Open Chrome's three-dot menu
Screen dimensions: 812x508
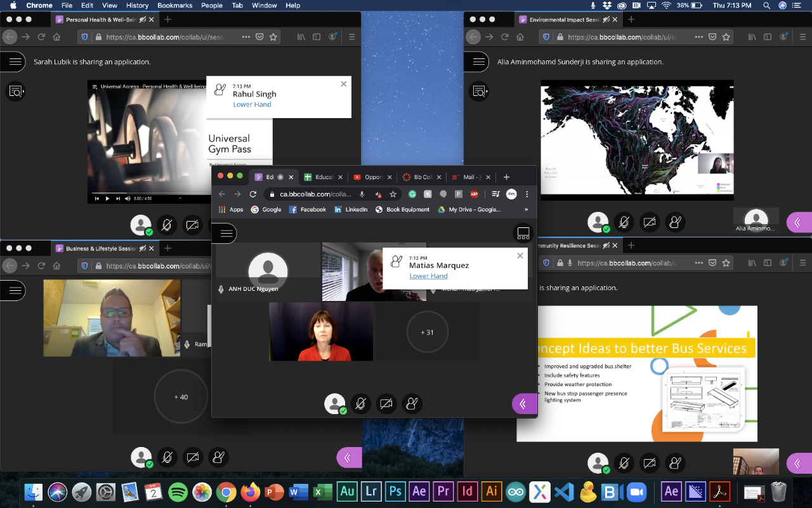527,194
